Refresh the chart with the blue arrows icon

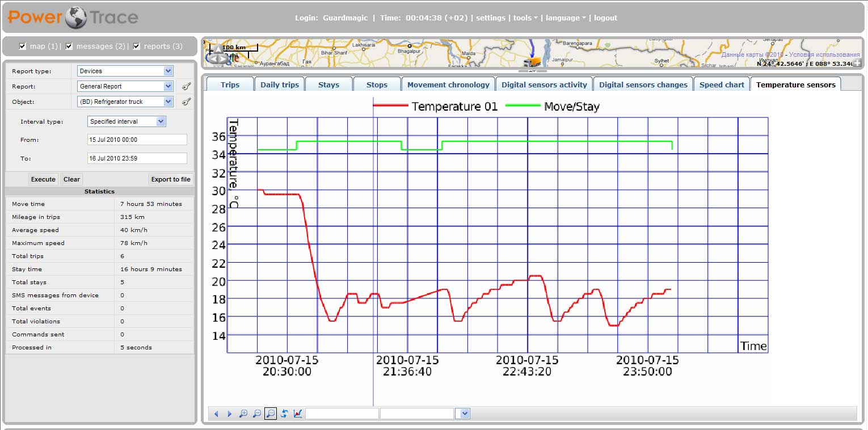coord(284,414)
